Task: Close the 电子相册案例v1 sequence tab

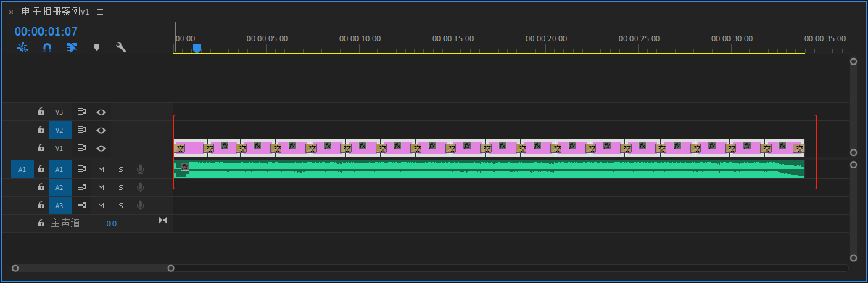Action: coord(11,12)
